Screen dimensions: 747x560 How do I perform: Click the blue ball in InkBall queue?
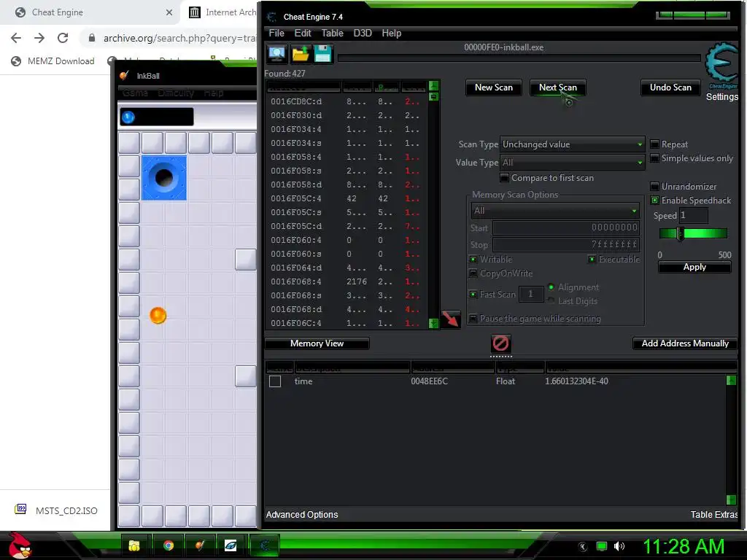[x=128, y=117]
